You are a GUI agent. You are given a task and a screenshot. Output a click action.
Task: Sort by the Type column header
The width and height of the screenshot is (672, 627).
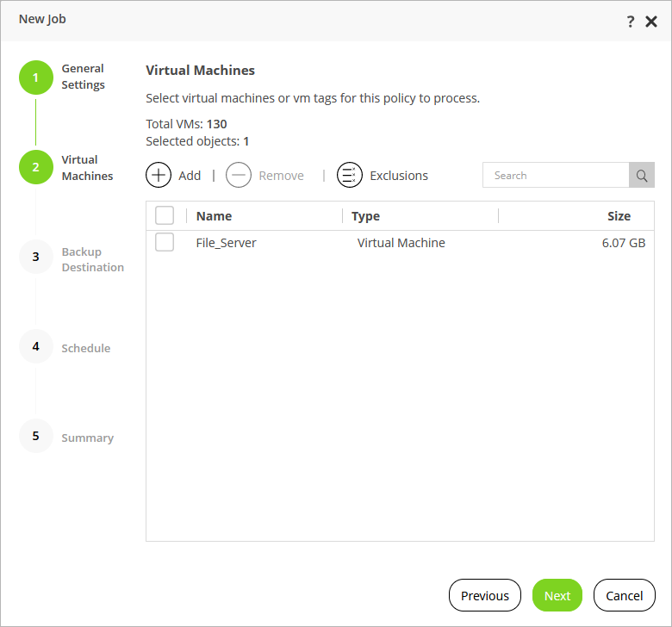(365, 216)
